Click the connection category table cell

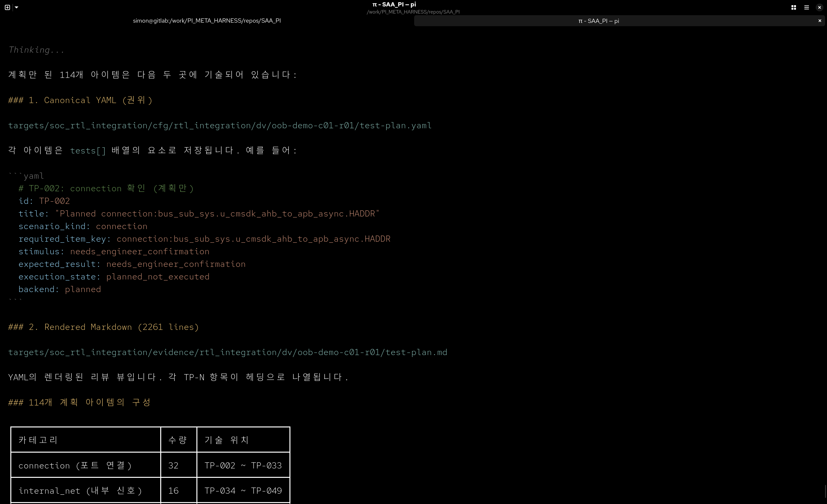(x=86, y=466)
